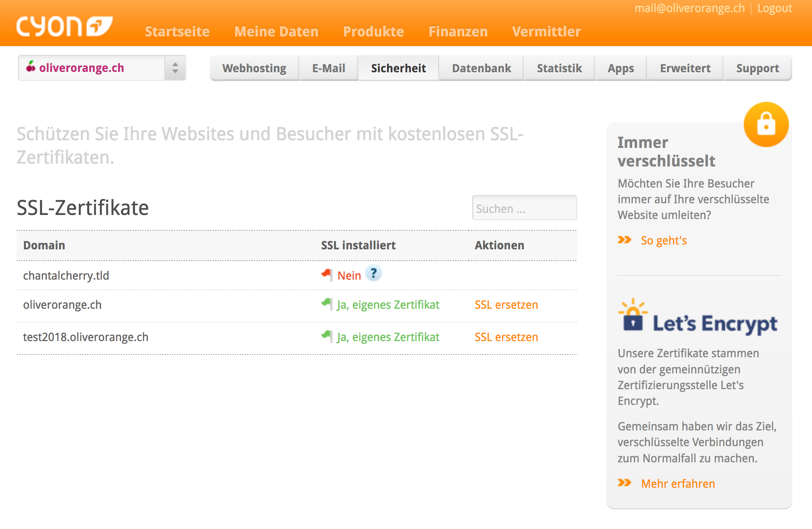
Task: Select the Statistik tab
Action: tap(559, 68)
